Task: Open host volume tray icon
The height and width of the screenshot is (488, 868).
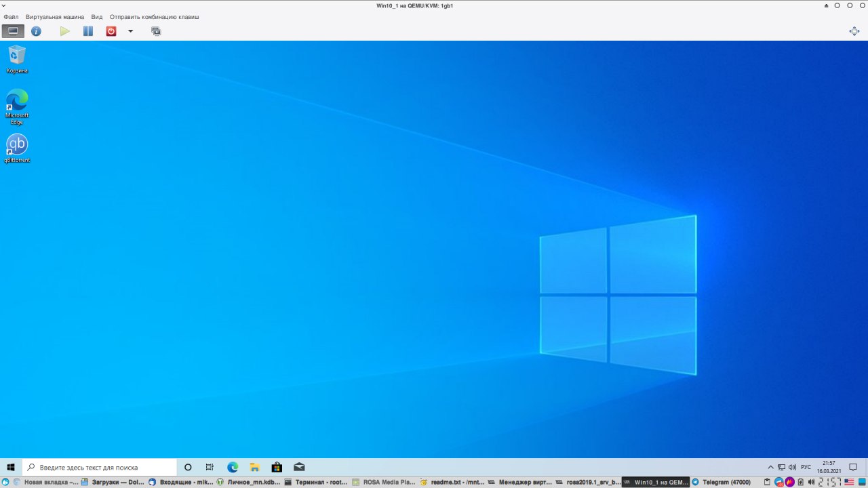Action: coord(812,482)
